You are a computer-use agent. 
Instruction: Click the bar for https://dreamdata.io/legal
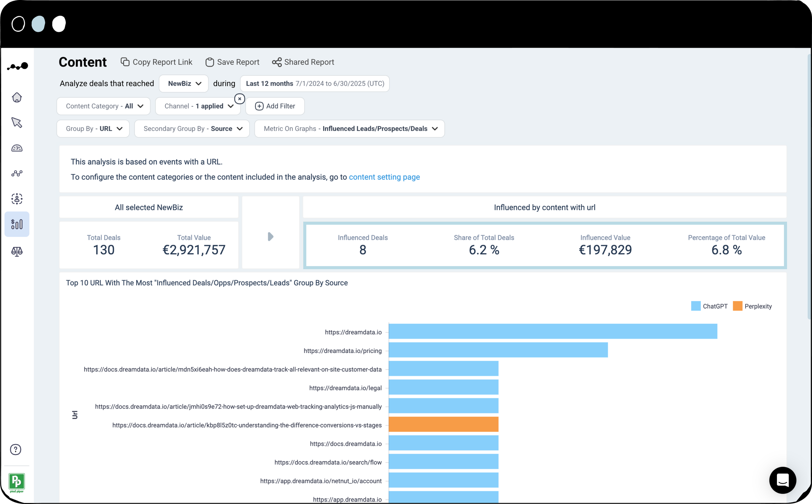coord(443,387)
